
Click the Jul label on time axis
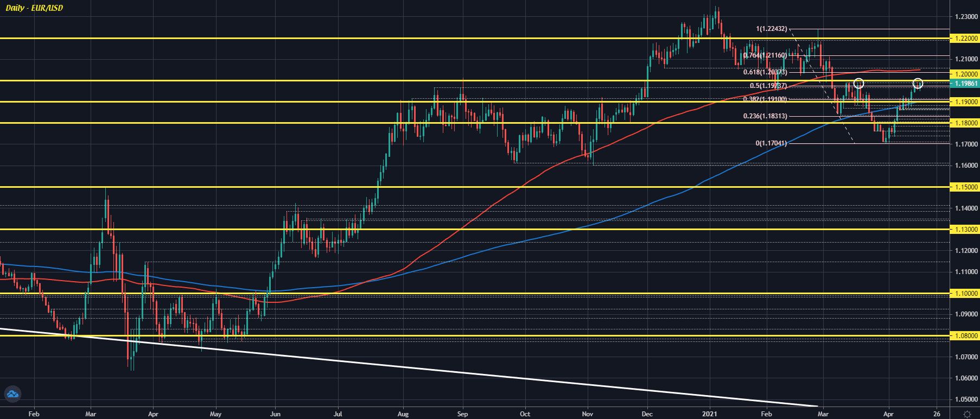[338, 414]
